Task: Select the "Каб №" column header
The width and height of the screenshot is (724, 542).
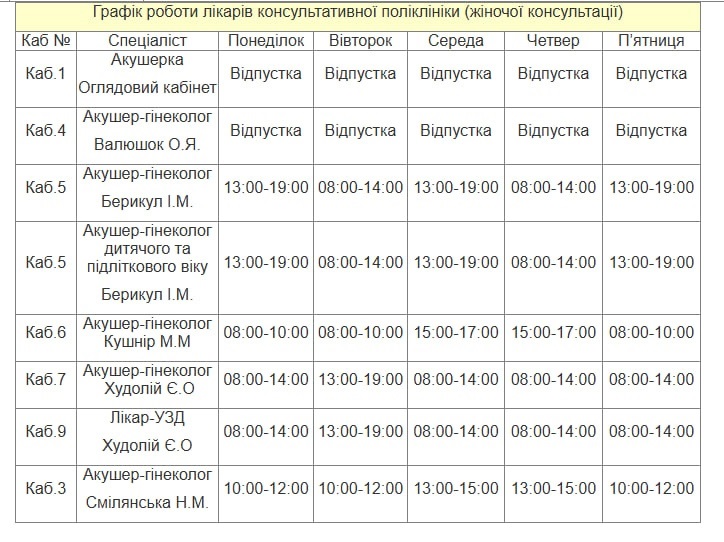Action: [45, 41]
